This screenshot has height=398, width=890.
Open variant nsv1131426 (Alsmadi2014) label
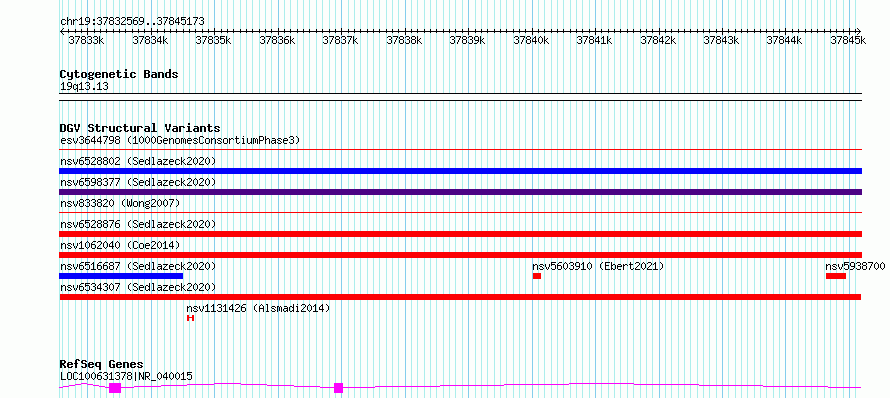click(258, 308)
